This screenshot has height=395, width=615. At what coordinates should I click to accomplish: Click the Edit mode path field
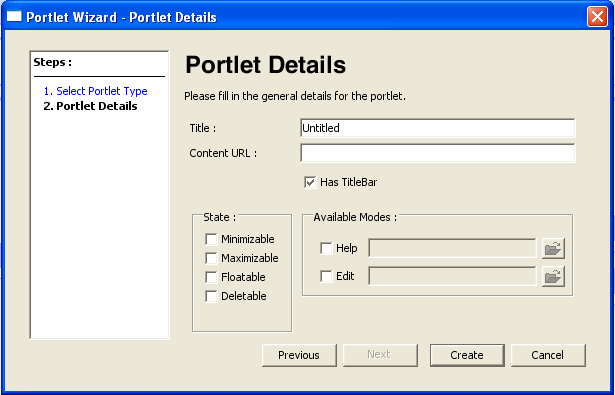pyautogui.click(x=452, y=277)
